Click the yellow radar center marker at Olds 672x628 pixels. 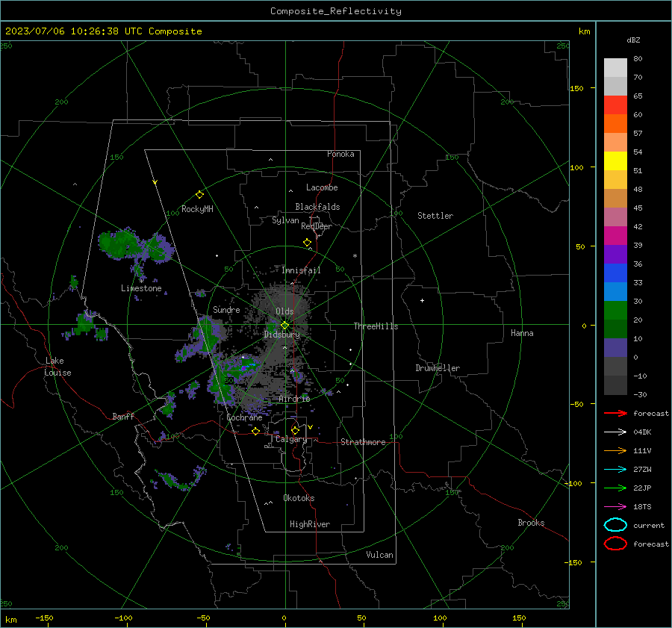point(285,326)
